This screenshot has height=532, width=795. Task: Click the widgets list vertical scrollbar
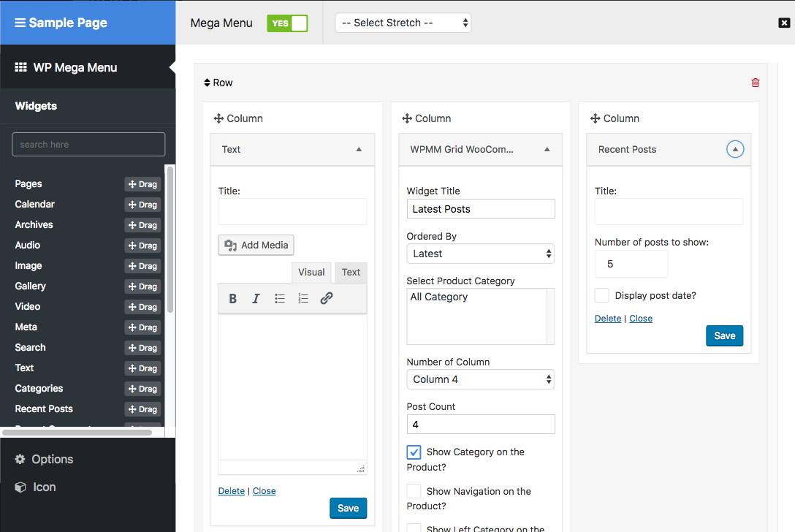point(170,240)
